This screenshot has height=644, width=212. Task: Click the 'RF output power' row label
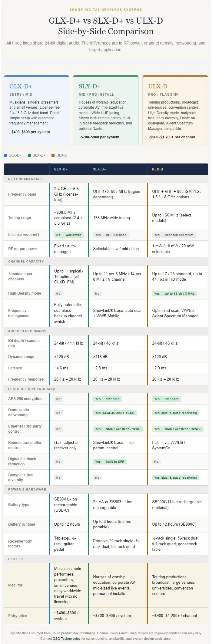[x=23, y=249]
